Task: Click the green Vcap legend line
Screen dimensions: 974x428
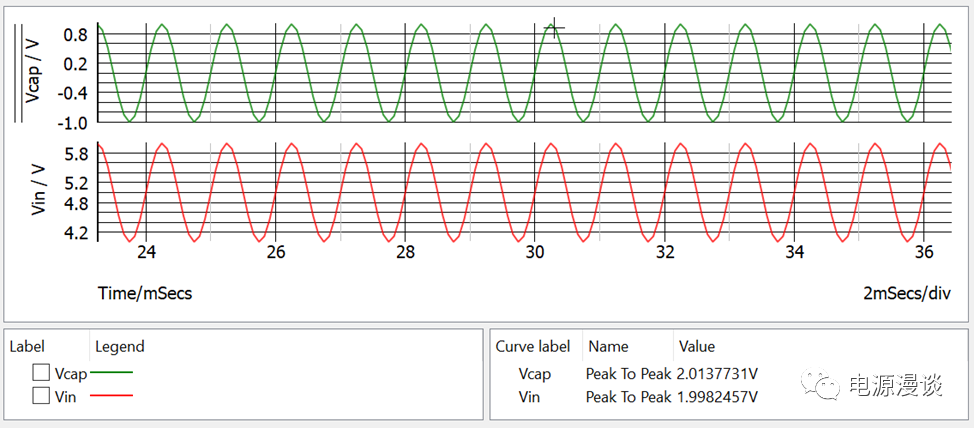Action: click(x=111, y=373)
